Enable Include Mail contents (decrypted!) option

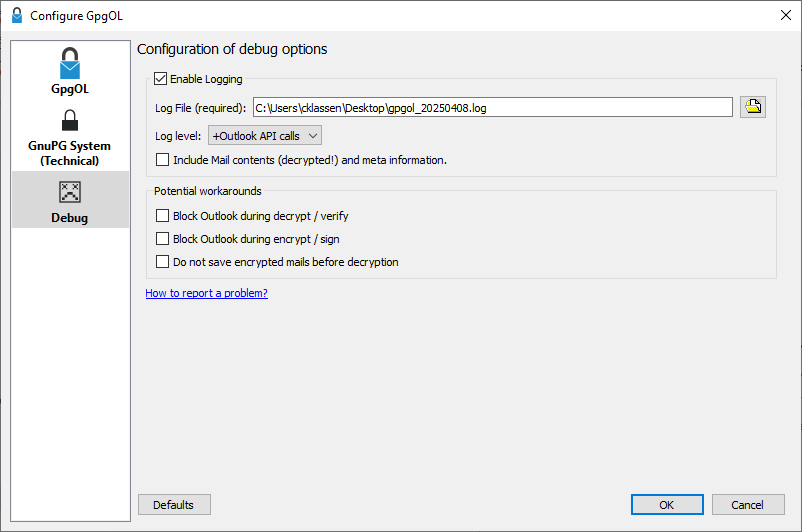(163, 160)
